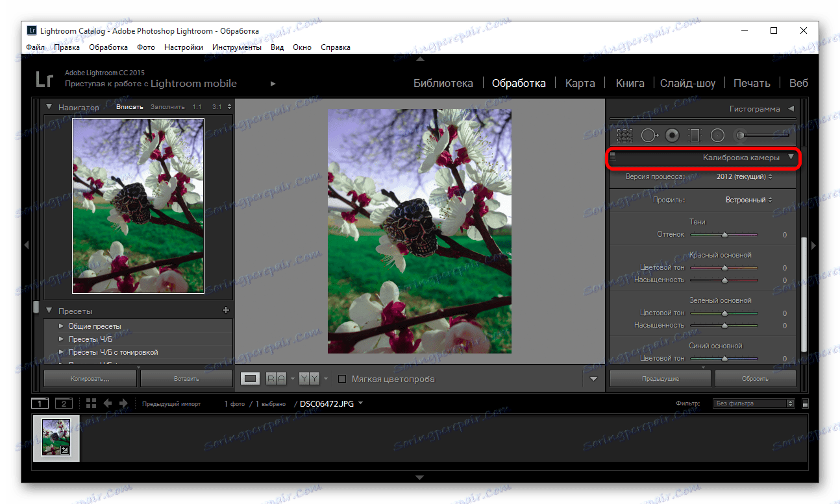Open before/after RA options arrow
This screenshot has height=504, width=840.
pos(292,379)
